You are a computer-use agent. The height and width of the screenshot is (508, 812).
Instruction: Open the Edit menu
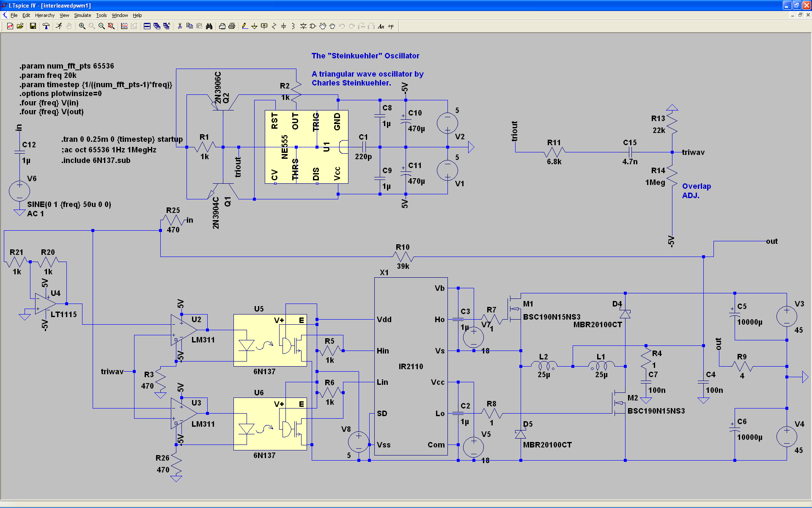click(26, 15)
